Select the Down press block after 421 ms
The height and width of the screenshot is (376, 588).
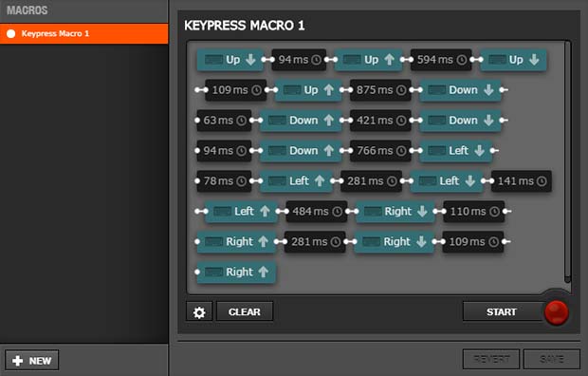click(x=460, y=121)
